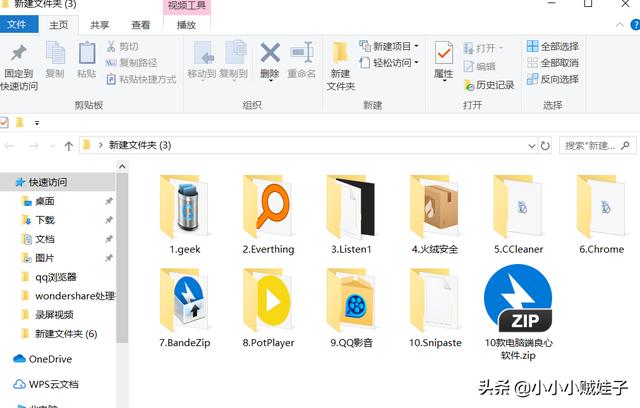Click the search box 搜索"新建..."
This screenshot has height=408, width=640.
tap(598, 146)
